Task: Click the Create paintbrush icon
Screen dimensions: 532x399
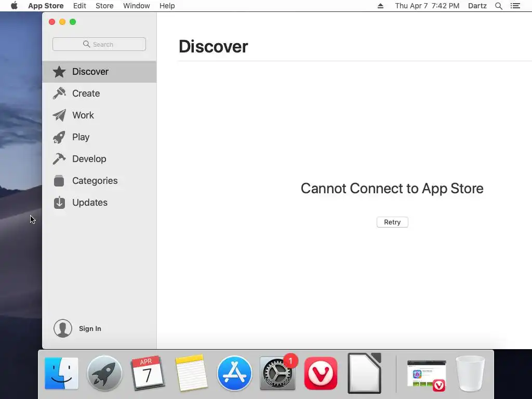Action: click(x=59, y=94)
